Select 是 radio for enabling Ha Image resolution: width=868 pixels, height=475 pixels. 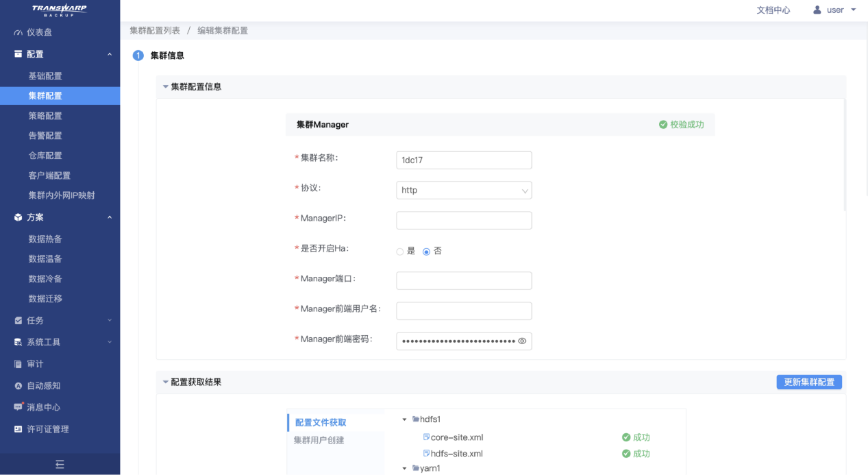pyautogui.click(x=400, y=252)
